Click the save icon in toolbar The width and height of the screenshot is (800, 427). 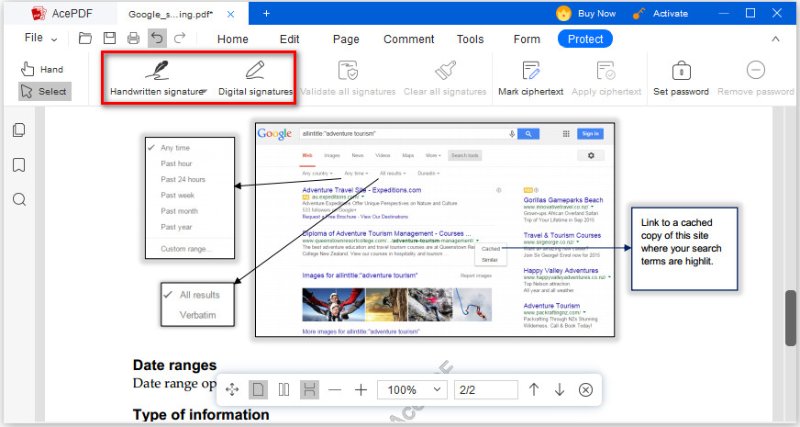109,39
